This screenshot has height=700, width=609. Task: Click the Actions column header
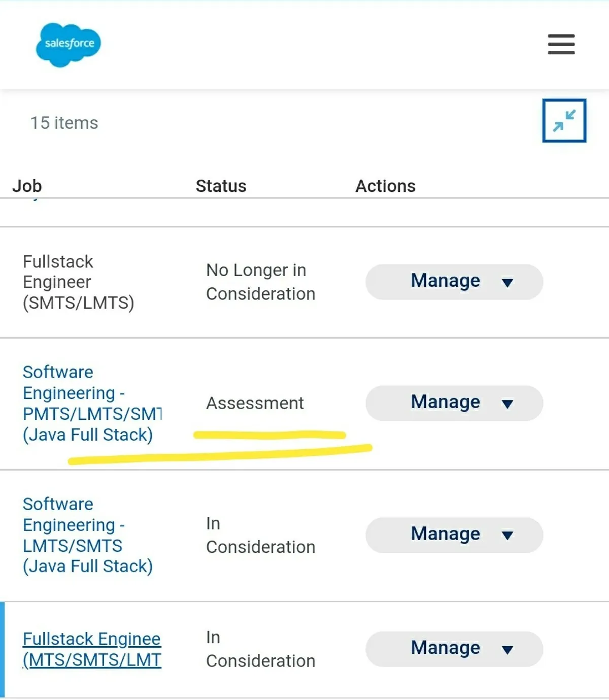pos(385,186)
